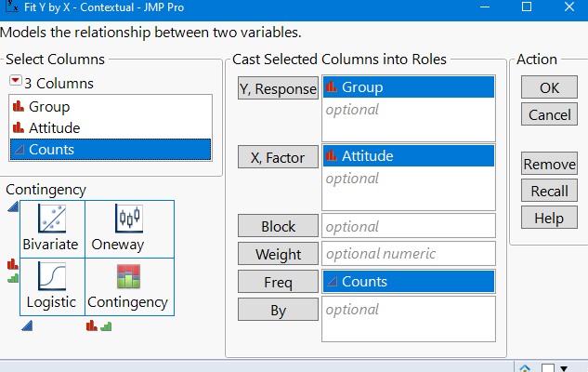Screen dimensions: 588x372
Task: Click the Freq role button
Action: 278,282
